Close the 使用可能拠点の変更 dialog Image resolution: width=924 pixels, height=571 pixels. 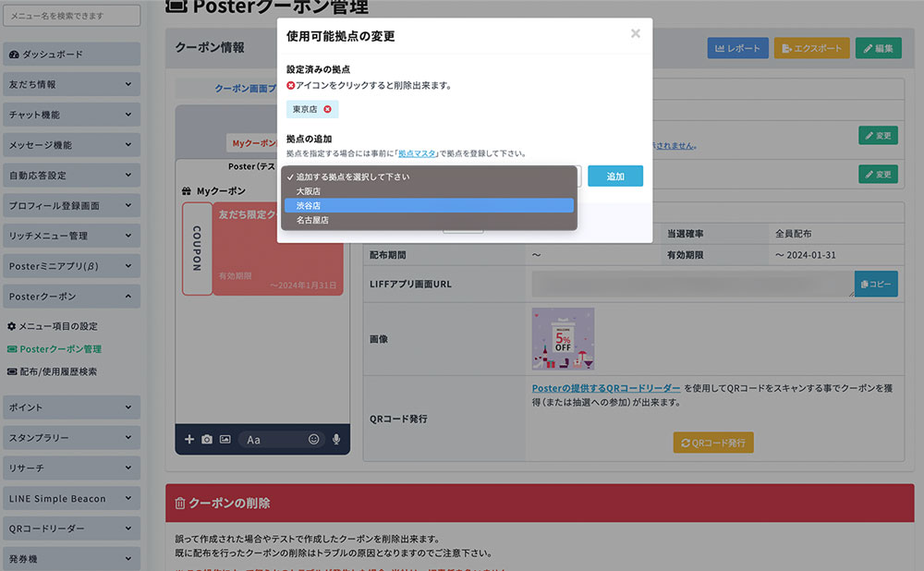636,33
